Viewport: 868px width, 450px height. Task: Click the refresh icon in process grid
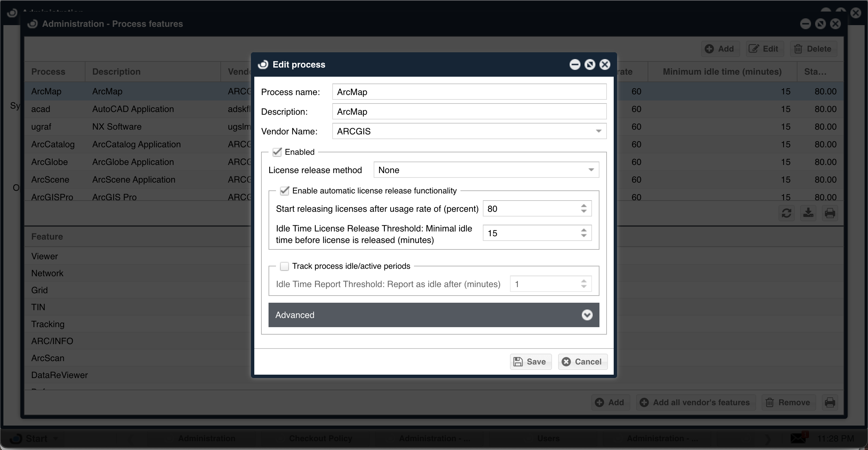point(786,213)
